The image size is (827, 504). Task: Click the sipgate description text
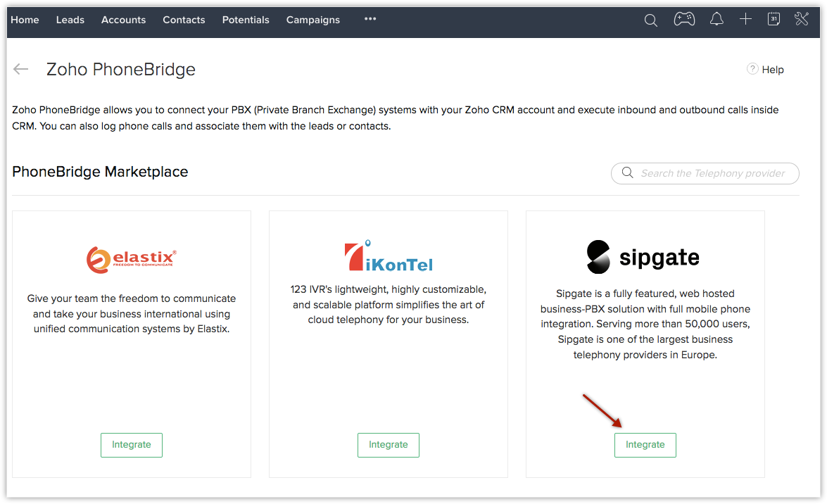645,324
